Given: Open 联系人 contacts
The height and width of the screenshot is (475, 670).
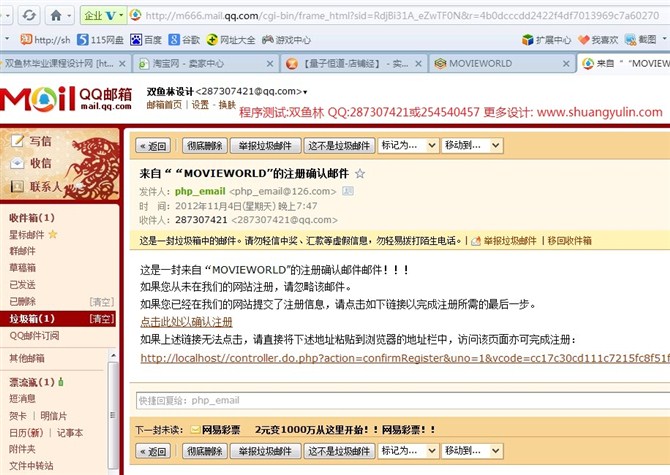Looking at the screenshot, I should coord(36,186).
